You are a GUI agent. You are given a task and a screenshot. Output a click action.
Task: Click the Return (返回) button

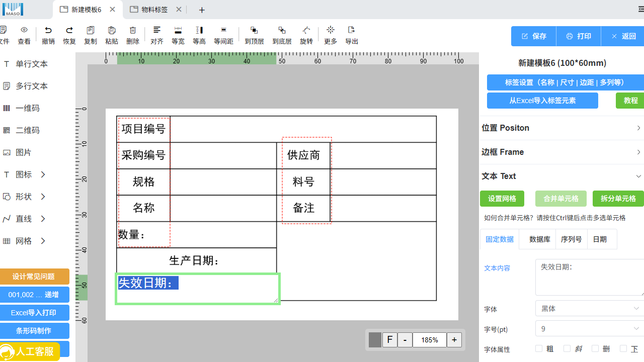click(x=623, y=36)
